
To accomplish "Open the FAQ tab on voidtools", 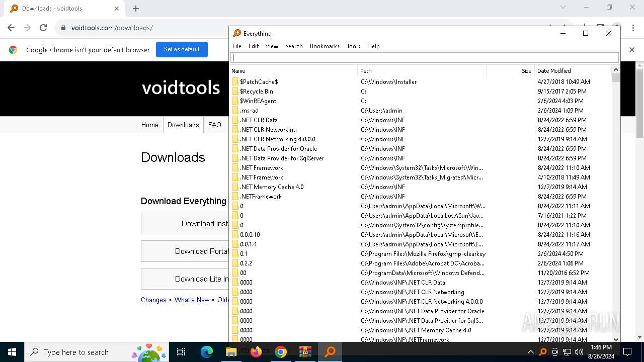I will pos(215,125).
